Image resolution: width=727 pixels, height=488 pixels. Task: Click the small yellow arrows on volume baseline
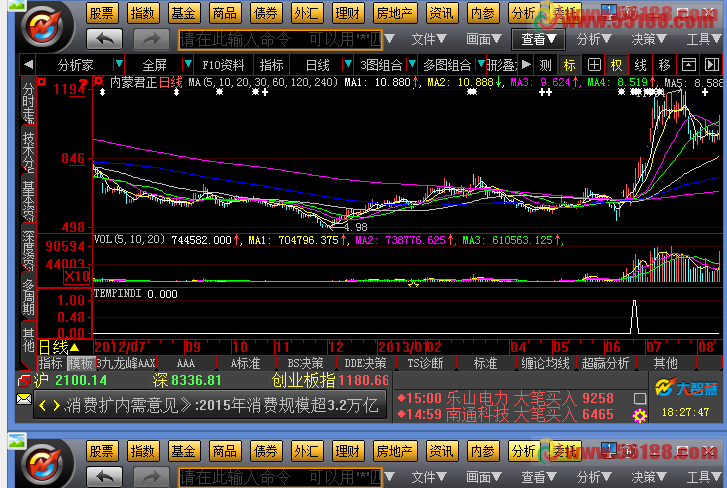(x=413, y=284)
